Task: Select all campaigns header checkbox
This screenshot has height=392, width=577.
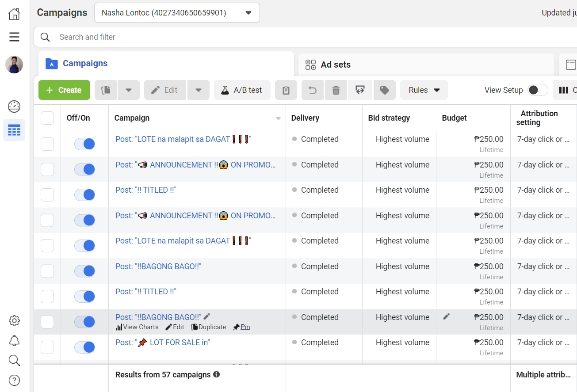Action: click(47, 118)
